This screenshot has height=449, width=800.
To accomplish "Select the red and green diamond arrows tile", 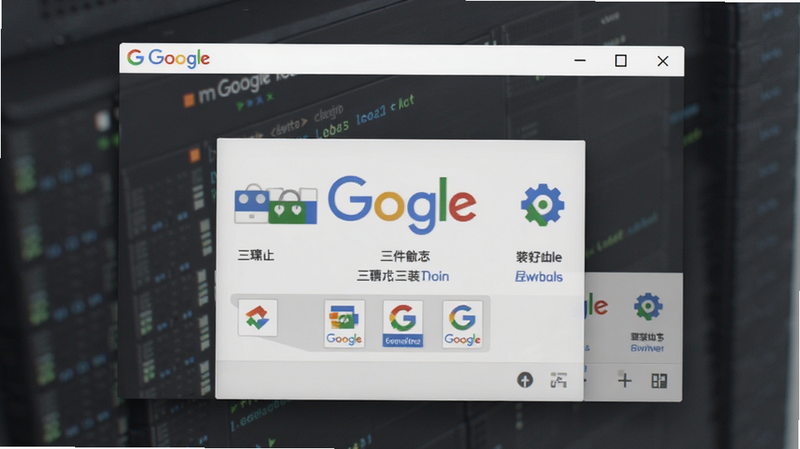I will 258,317.
